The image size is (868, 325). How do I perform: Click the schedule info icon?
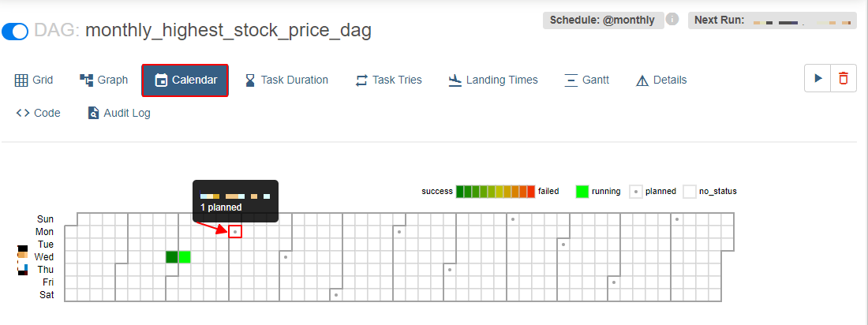tap(672, 20)
